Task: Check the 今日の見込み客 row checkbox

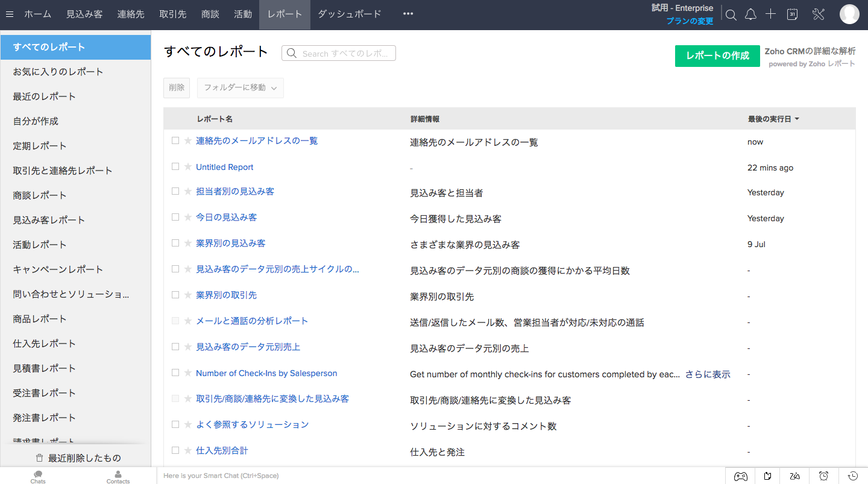Action: pyautogui.click(x=175, y=217)
